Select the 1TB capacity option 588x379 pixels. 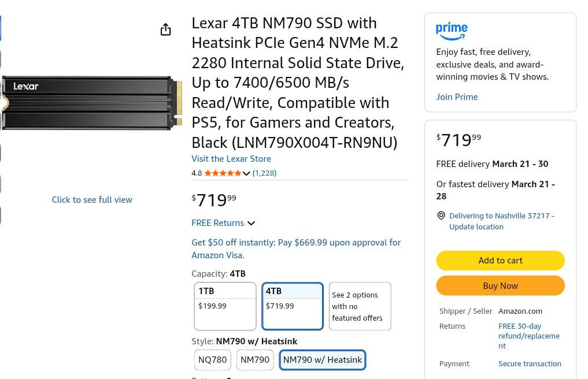[225, 306]
